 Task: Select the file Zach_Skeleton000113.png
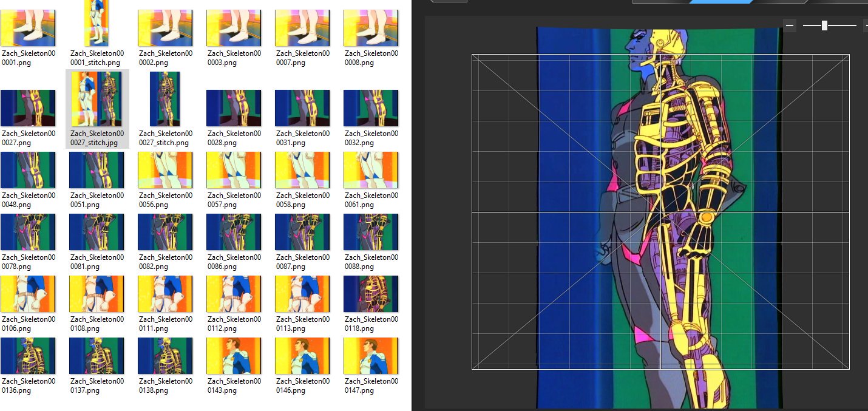click(x=303, y=304)
